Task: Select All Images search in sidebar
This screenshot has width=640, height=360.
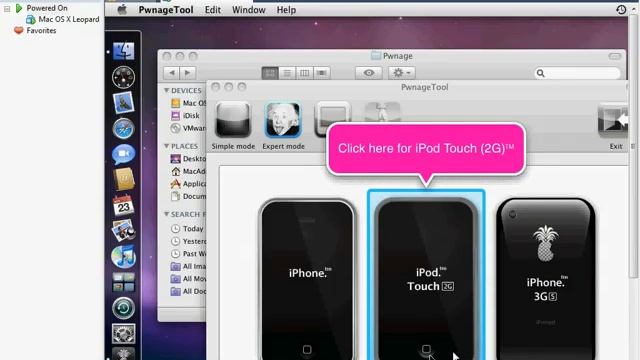Action: (x=188, y=267)
